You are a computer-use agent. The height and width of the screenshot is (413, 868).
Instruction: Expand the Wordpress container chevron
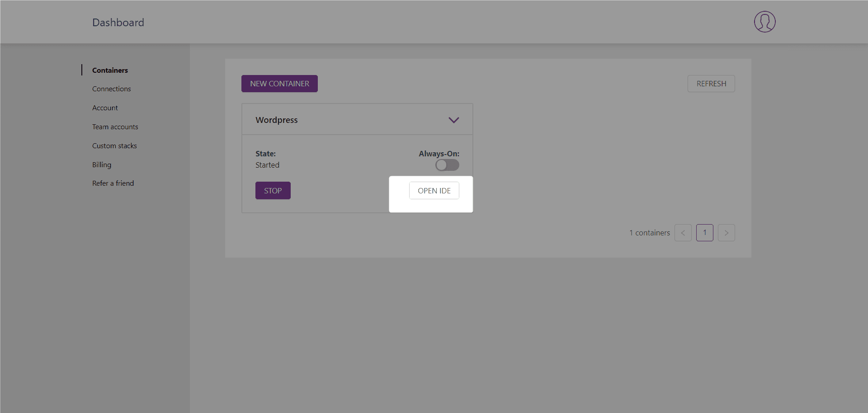click(x=453, y=120)
